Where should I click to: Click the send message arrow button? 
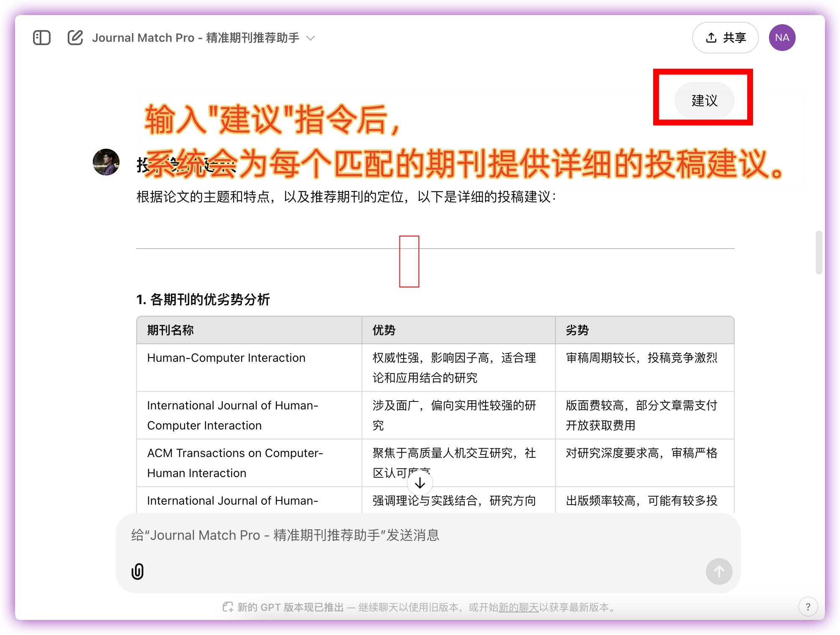pyautogui.click(x=719, y=571)
